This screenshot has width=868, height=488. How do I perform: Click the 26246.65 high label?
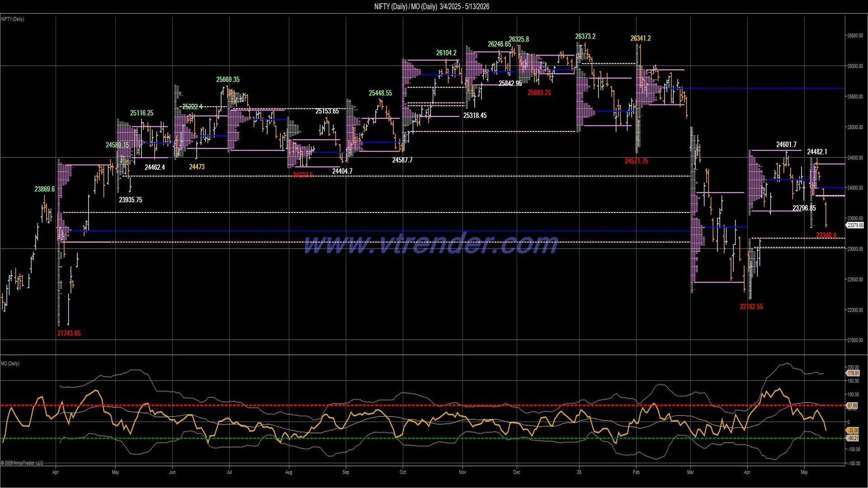(x=499, y=44)
